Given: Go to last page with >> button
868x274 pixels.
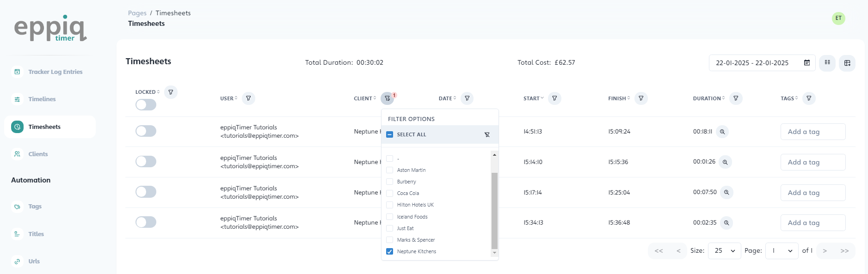Looking at the screenshot, I should (x=844, y=251).
